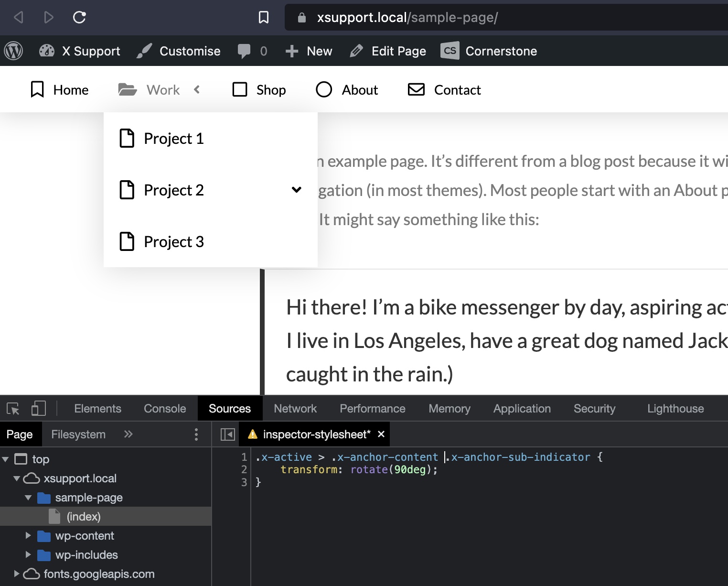
Task: Expand the wp-content folder in the tree
Action: point(28,536)
